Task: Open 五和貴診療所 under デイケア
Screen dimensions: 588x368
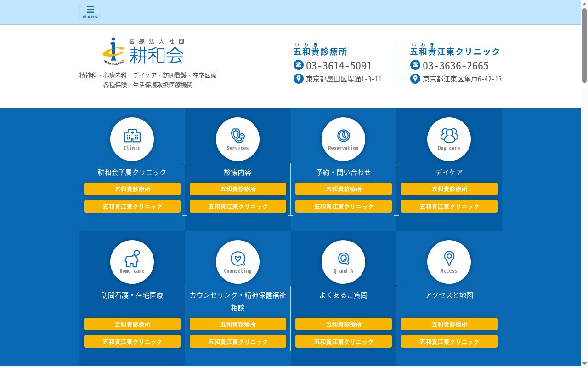Action: pyautogui.click(x=449, y=189)
